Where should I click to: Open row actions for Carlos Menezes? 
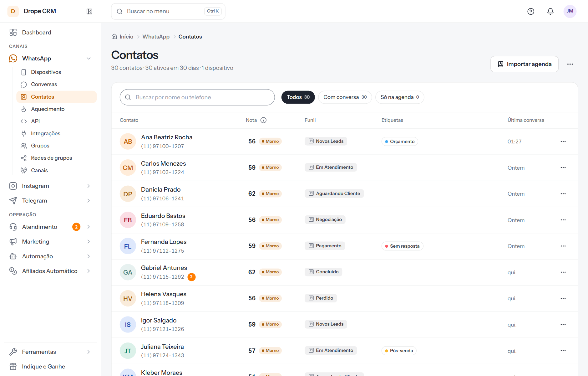(563, 168)
